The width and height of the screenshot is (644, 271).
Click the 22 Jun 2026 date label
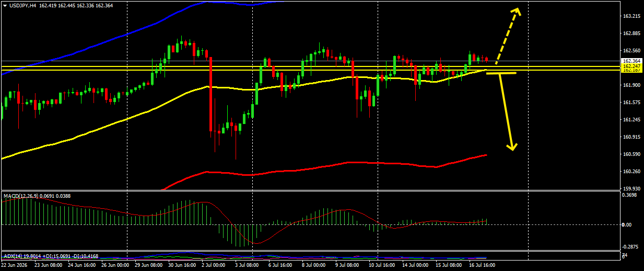pos(14,265)
